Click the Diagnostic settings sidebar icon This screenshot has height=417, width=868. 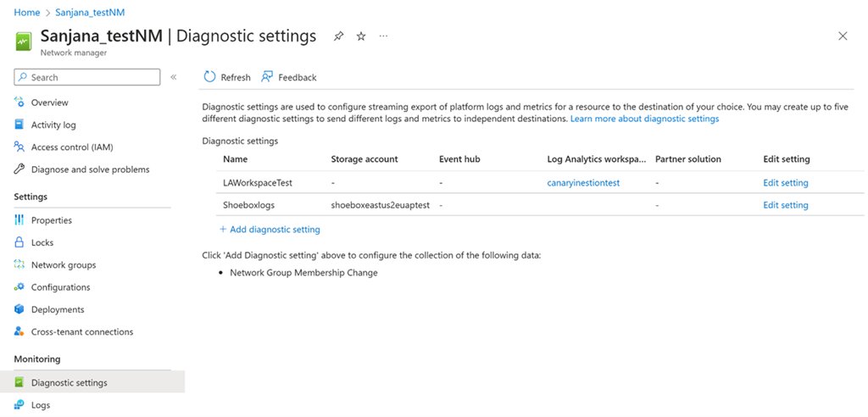tap(19, 382)
